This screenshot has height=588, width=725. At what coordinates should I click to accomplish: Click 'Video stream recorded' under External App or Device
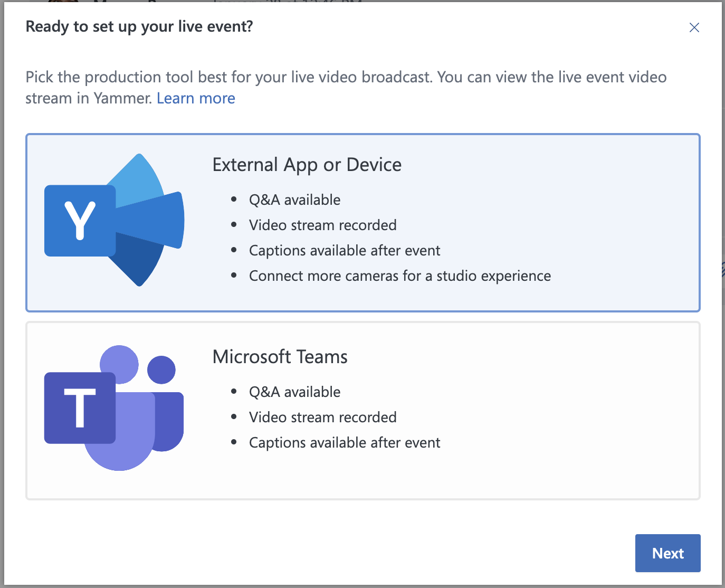point(323,225)
